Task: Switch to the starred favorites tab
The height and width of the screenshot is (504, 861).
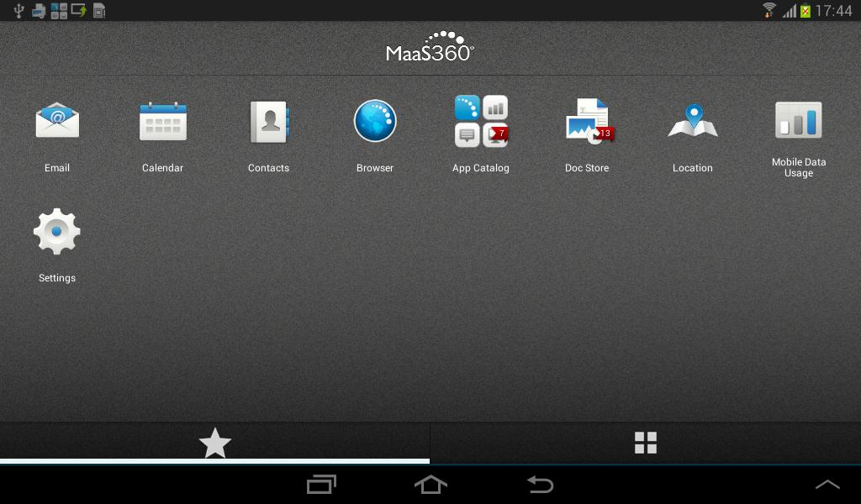Action: pyautogui.click(x=215, y=442)
